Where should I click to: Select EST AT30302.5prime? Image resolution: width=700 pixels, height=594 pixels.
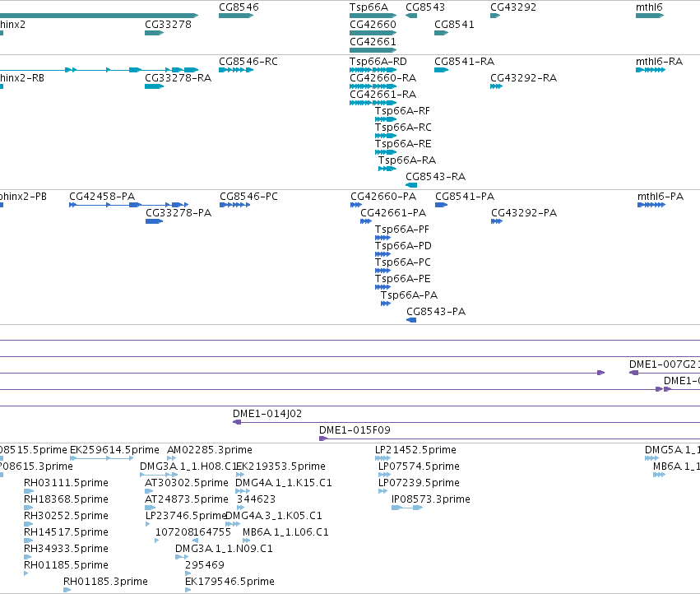click(187, 483)
